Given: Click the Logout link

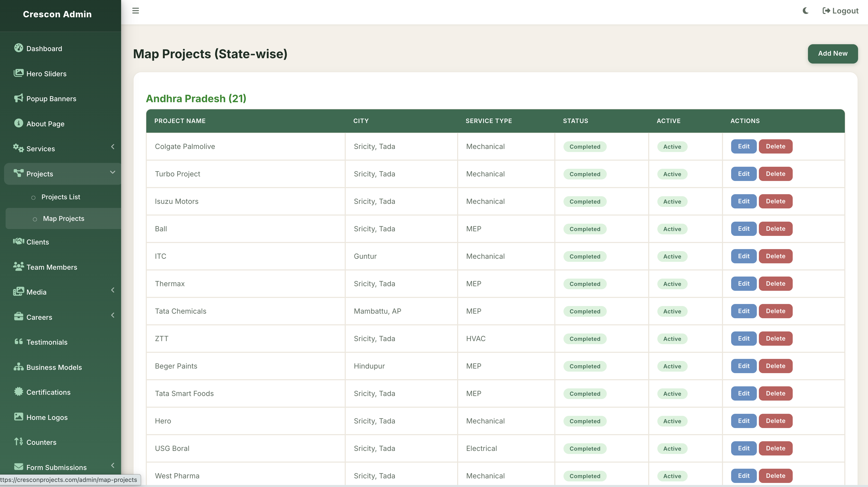Looking at the screenshot, I should tap(840, 11).
